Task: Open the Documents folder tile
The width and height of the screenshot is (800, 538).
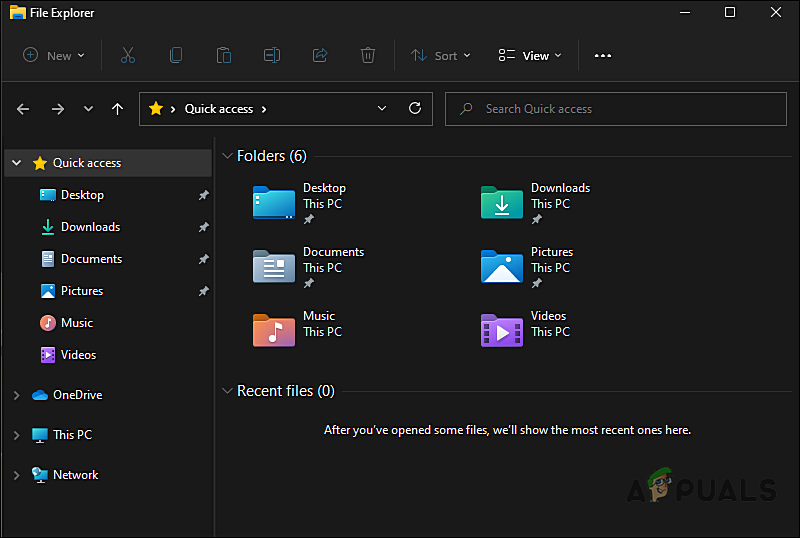Action: 309,267
